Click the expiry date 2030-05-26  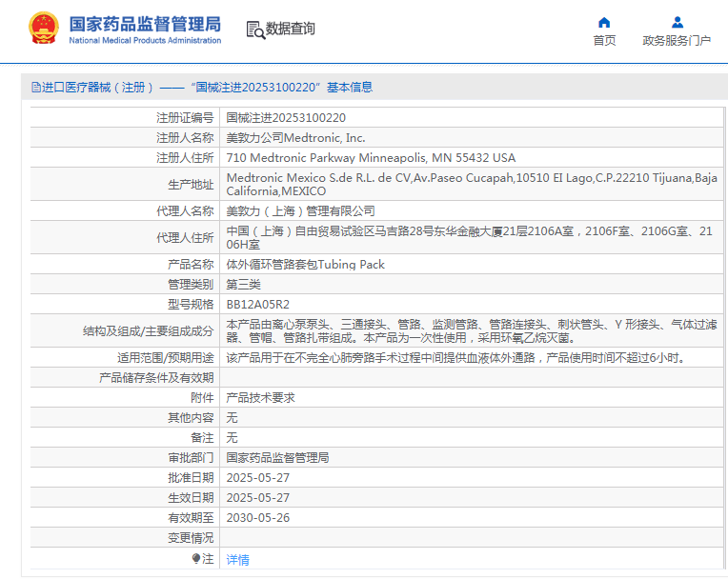[257, 518]
